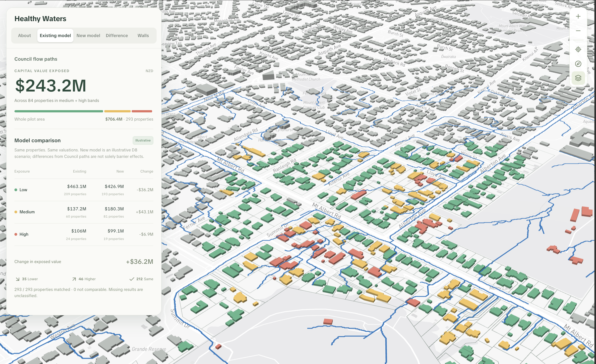Viewport: 596px width, 364px height.
Task: Click the green low-exposure bar segment
Action: (x=59, y=111)
